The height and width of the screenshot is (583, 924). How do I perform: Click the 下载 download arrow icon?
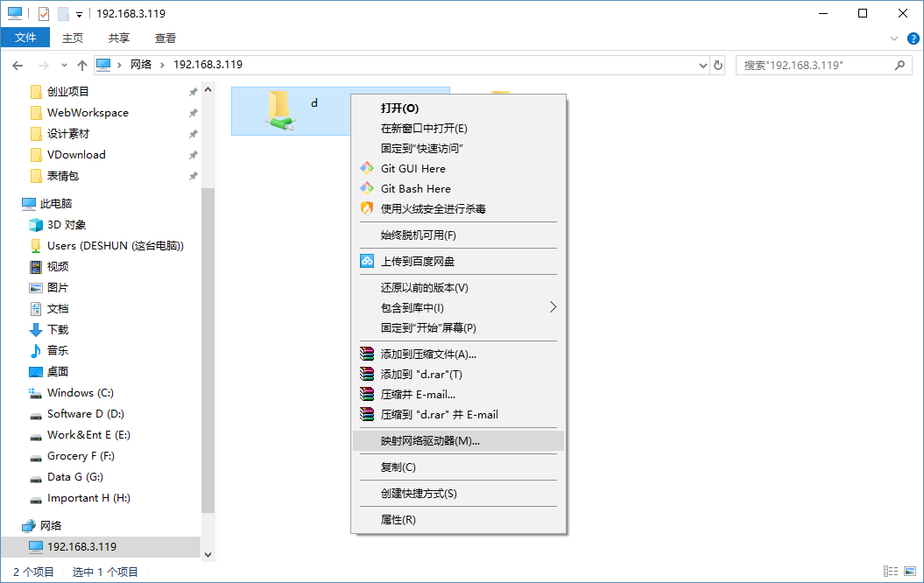[x=36, y=330]
